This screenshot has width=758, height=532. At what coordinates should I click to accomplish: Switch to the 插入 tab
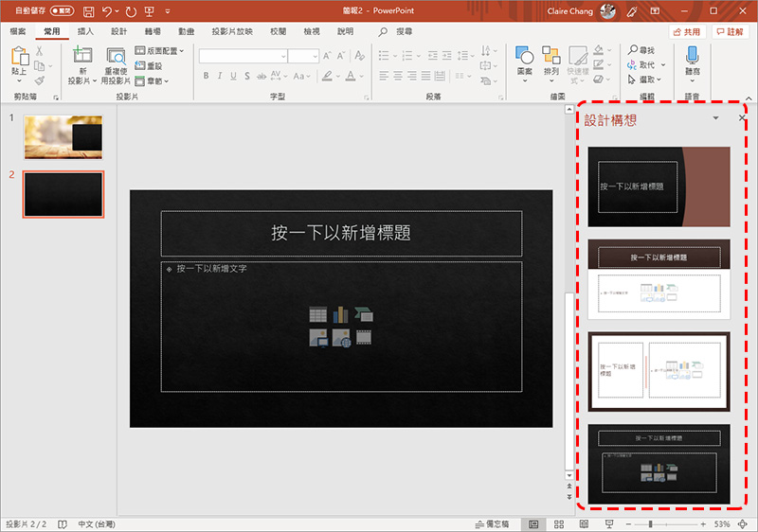85,31
